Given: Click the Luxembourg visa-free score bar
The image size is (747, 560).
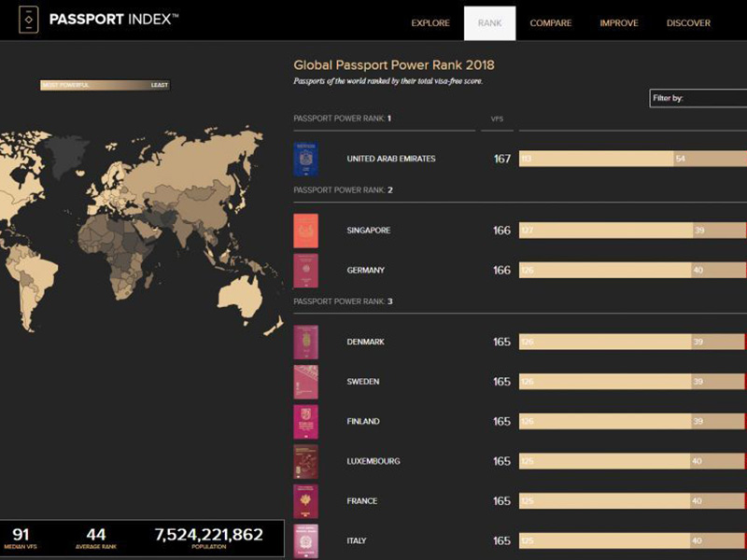Looking at the screenshot, I should [x=633, y=461].
